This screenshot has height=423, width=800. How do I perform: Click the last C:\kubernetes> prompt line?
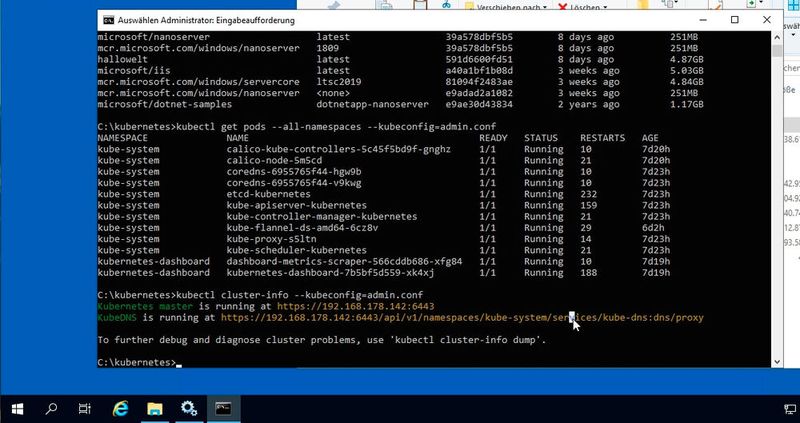coord(139,362)
